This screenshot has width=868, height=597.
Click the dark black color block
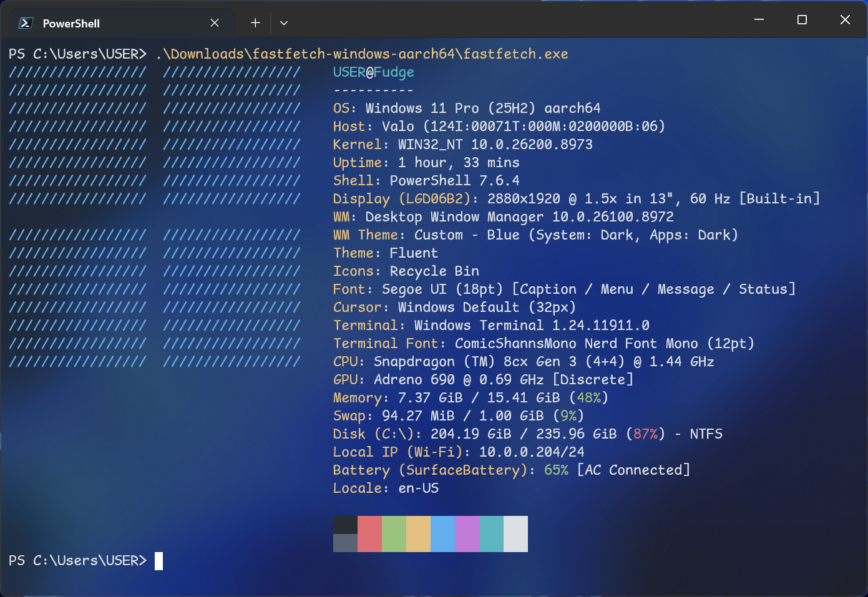[x=345, y=525]
